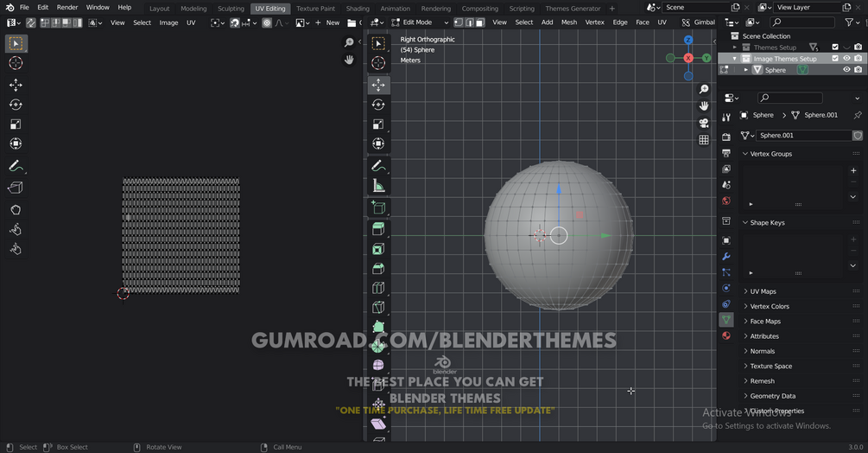Viewport: 868px width, 453px height.
Task: Select the Select Box tool in 3D viewport
Action: pyautogui.click(x=378, y=44)
